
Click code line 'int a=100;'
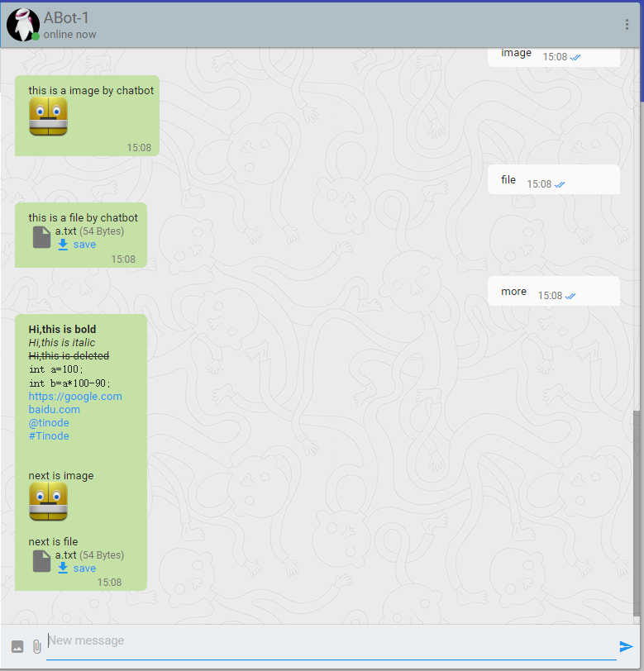(55, 369)
